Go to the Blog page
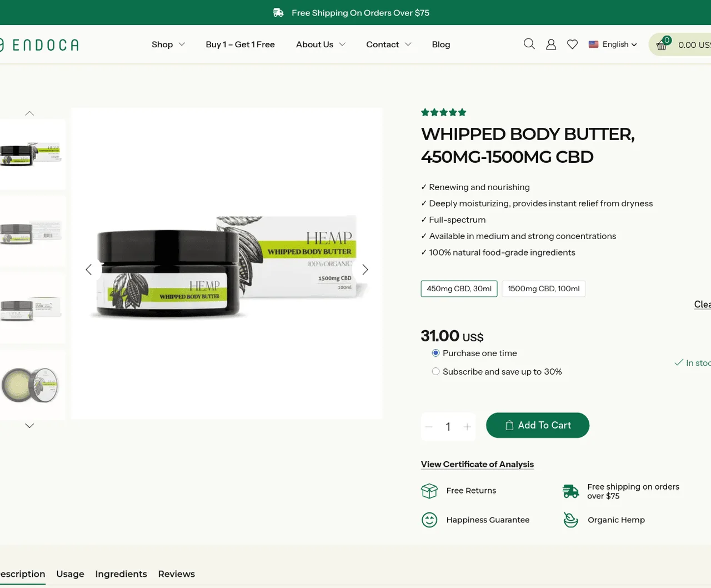This screenshot has height=588, width=711. [441, 44]
